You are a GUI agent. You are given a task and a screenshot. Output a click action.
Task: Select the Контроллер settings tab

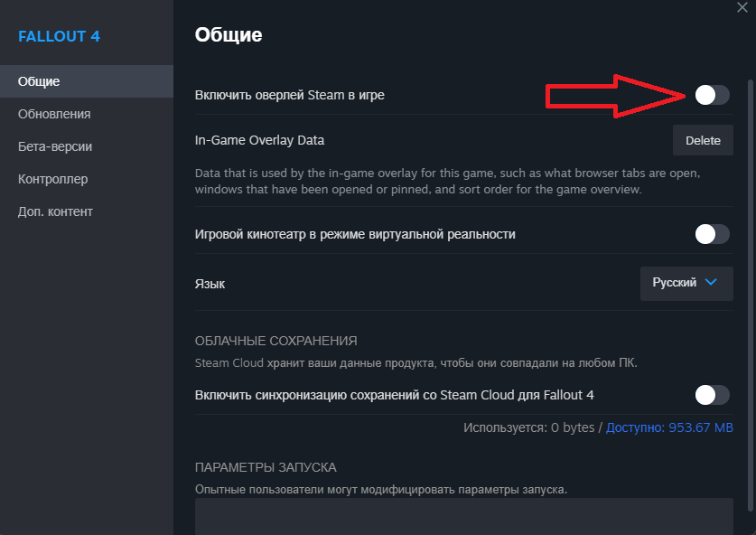point(52,179)
